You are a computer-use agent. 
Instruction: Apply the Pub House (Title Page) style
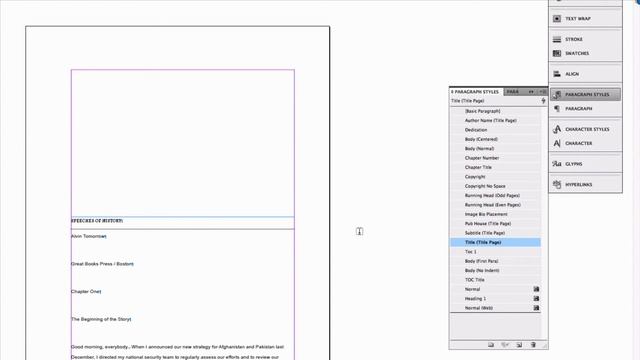(496, 224)
